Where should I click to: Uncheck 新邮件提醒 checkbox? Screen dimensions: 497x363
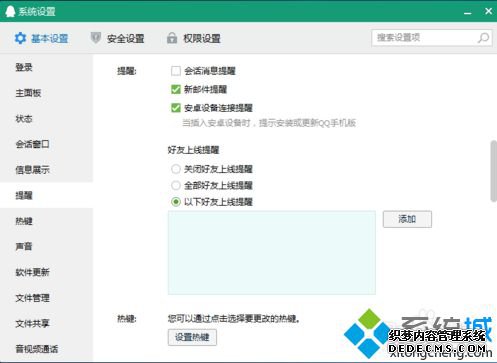tap(176, 89)
